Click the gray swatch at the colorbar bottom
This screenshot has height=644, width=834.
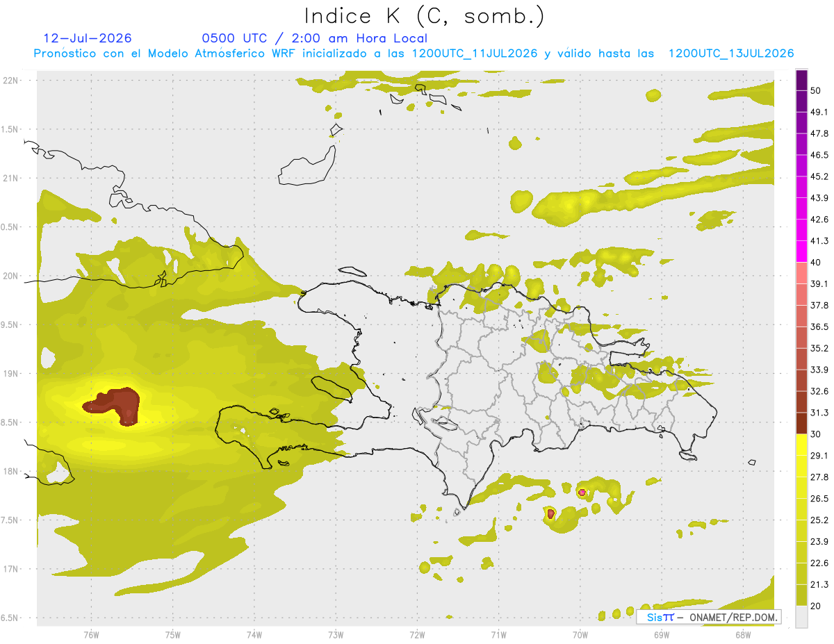[801, 617]
